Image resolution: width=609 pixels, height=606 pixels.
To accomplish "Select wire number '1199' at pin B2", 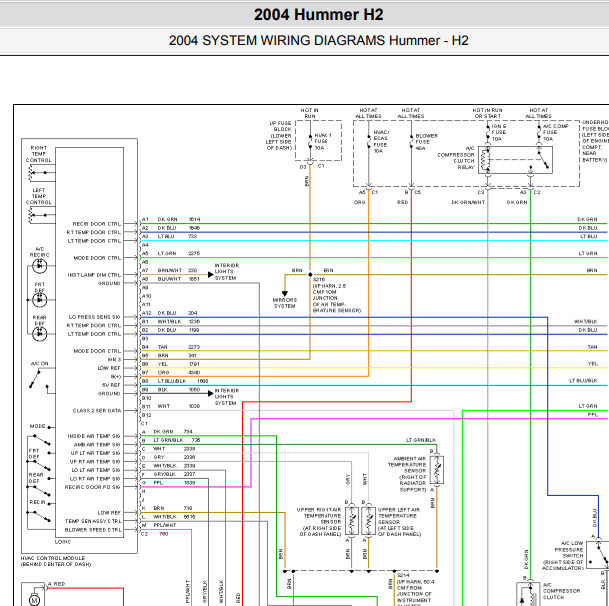I will [194, 330].
